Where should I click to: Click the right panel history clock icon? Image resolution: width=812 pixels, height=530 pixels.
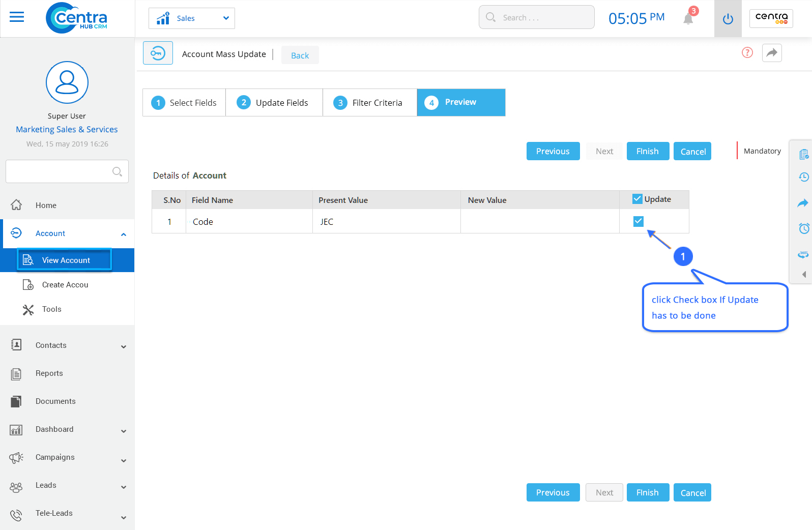(x=804, y=177)
